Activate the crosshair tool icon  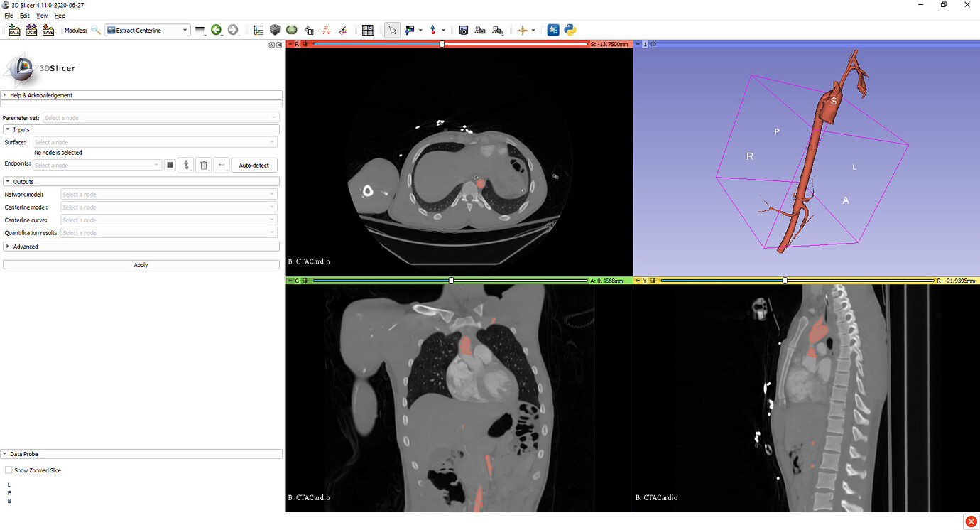pyautogui.click(x=524, y=30)
